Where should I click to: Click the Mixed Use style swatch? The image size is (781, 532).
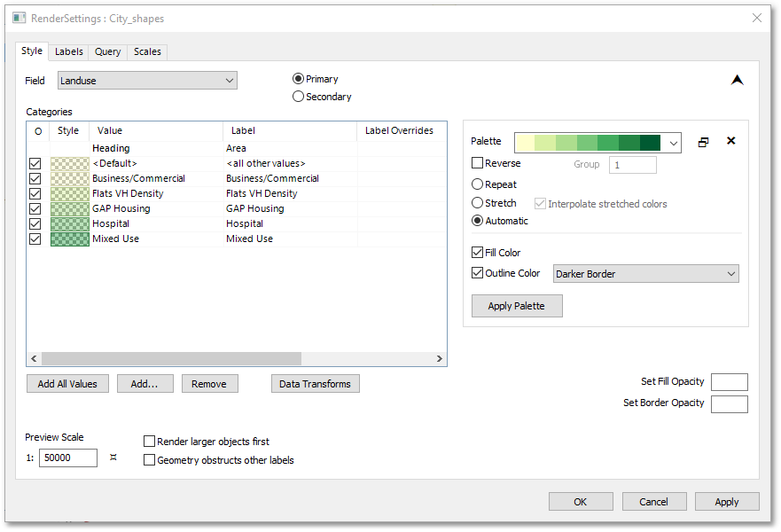point(70,239)
